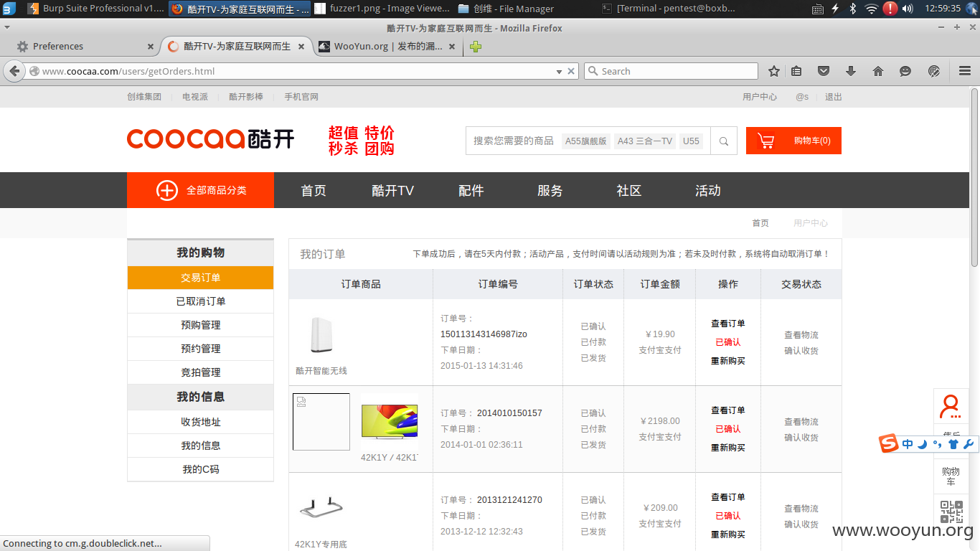This screenshot has height=551, width=980.
Task: Expand 全部商品分类 category menu
Action: pyautogui.click(x=201, y=190)
